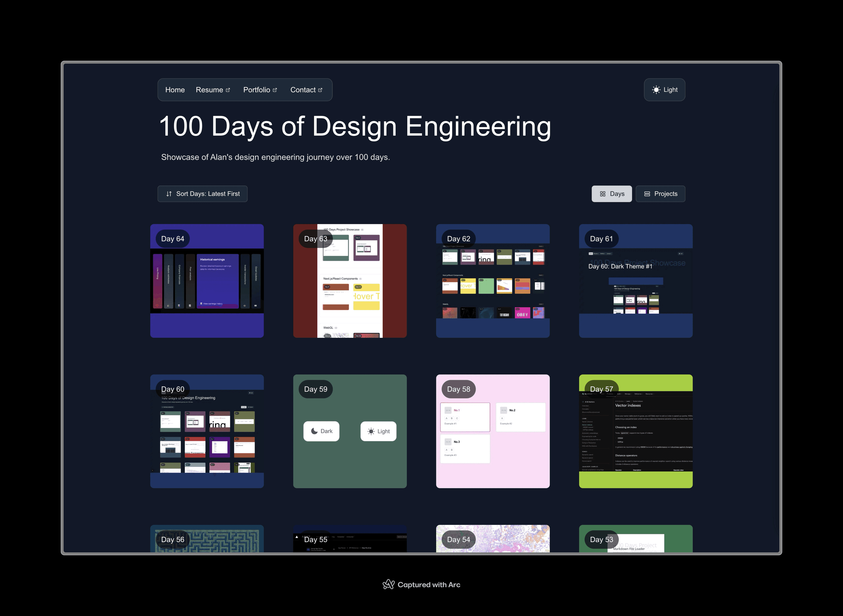
Task: Open the Day 56 maze card
Action: point(207,539)
